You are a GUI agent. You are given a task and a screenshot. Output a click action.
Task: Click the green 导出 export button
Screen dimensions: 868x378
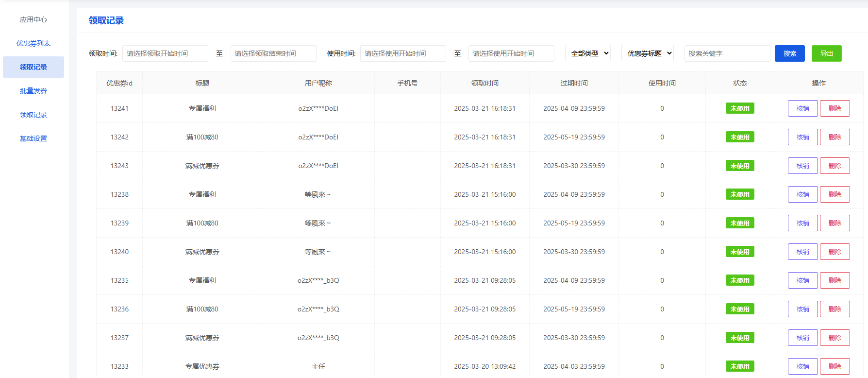(826, 53)
